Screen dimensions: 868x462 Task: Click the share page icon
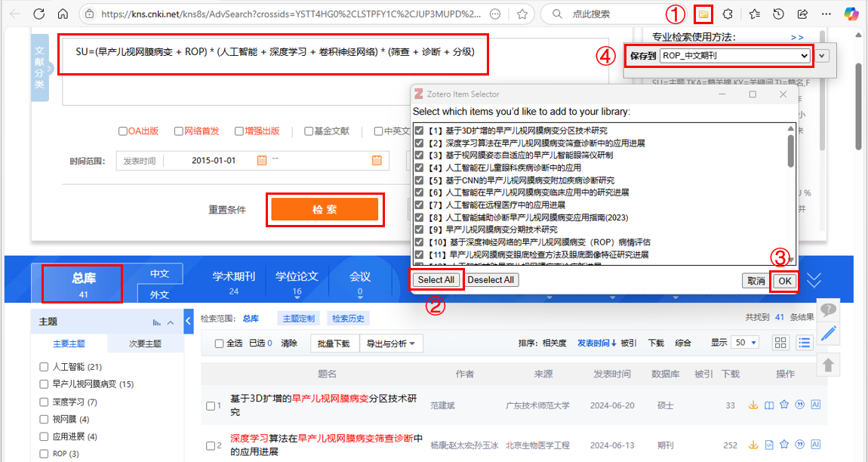tap(802, 14)
